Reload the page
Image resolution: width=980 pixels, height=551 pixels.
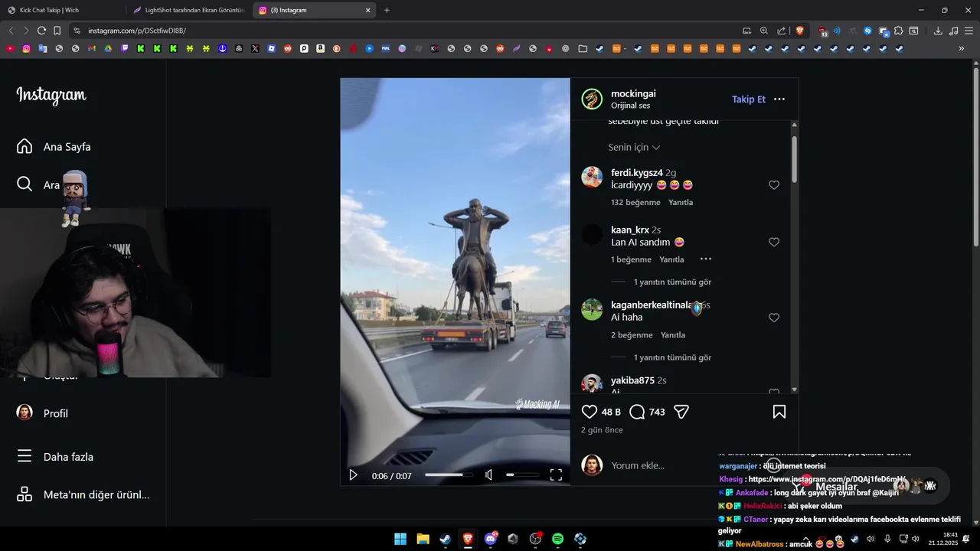click(x=41, y=31)
